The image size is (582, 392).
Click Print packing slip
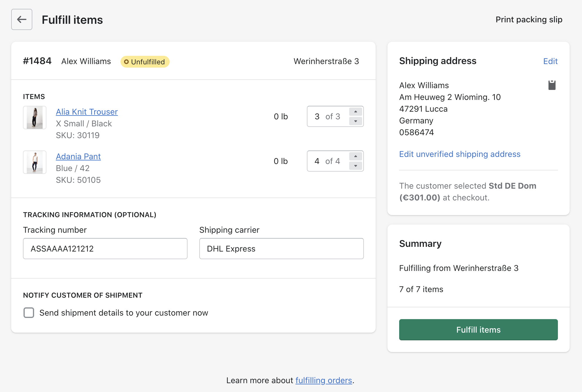pyautogui.click(x=529, y=19)
